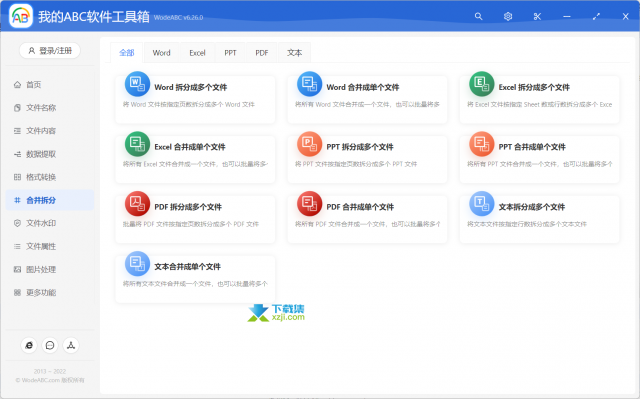Open 'Excel 拆分成多个文件' title
640x399 pixels.
pos(534,87)
